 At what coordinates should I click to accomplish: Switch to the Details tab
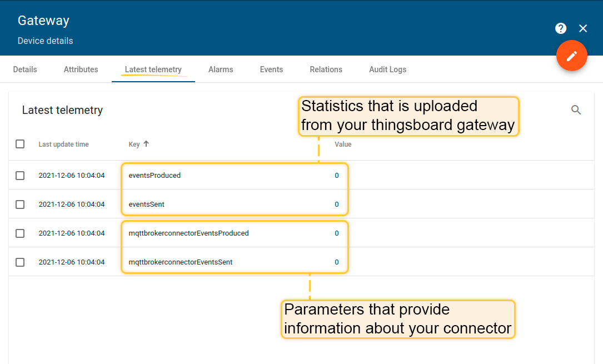point(25,69)
